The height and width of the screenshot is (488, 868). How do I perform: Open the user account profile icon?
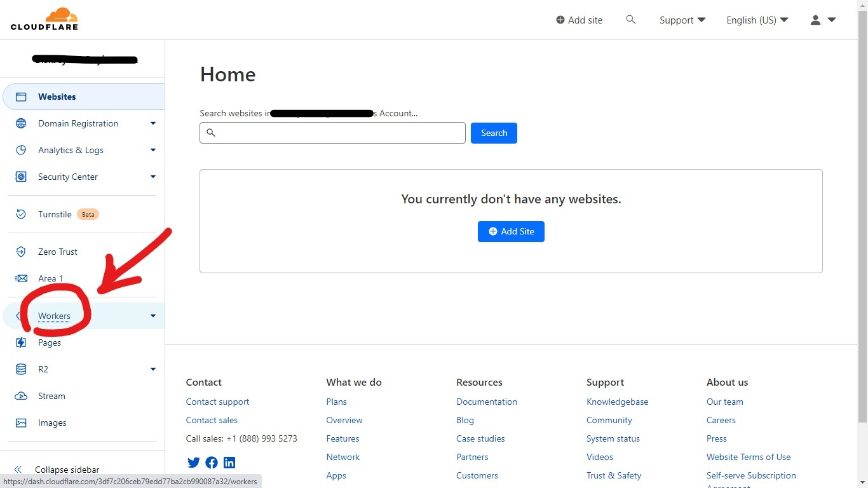pyautogui.click(x=816, y=20)
